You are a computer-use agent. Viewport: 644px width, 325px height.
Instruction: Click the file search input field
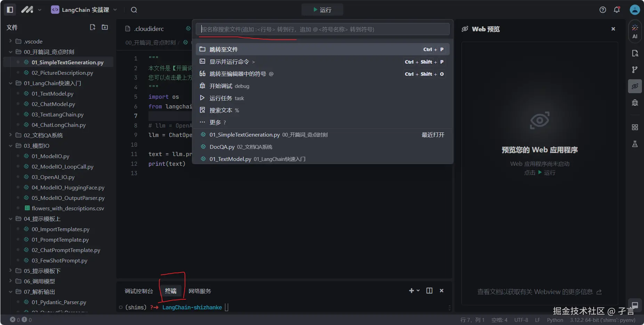(x=322, y=29)
